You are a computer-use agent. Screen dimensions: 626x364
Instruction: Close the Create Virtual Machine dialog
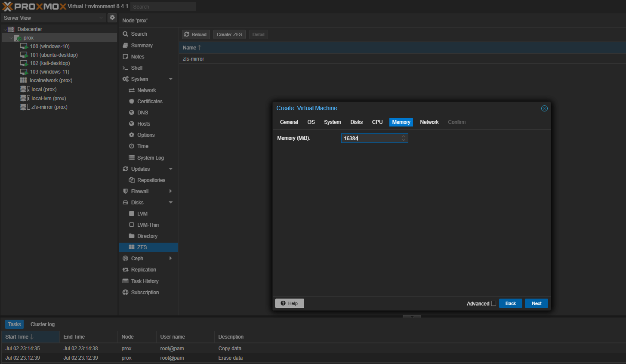(544, 108)
